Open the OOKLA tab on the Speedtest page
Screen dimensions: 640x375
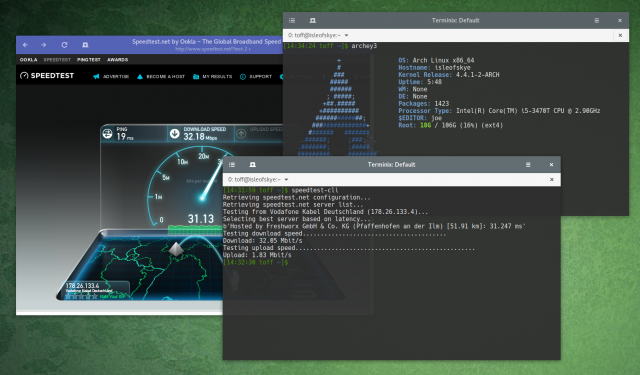[x=29, y=60]
